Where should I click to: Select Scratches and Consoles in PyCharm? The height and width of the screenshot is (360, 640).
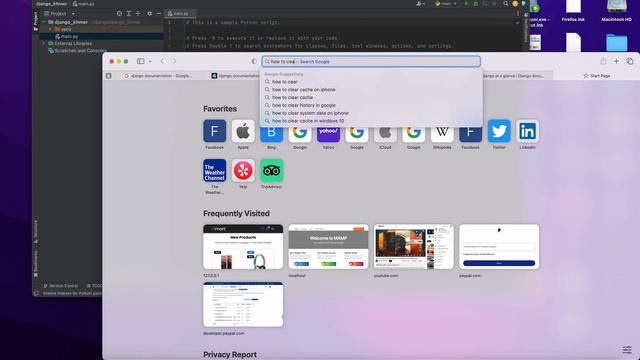[x=78, y=51]
